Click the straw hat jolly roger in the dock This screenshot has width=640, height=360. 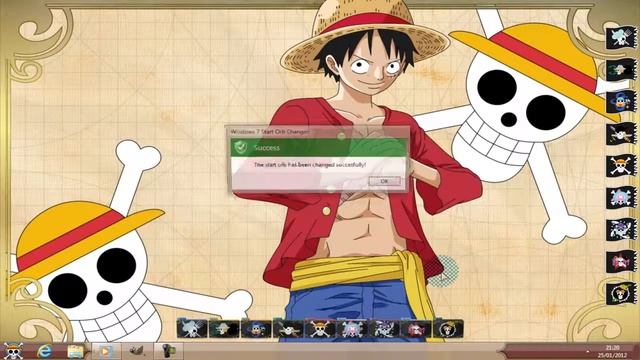click(x=320, y=329)
